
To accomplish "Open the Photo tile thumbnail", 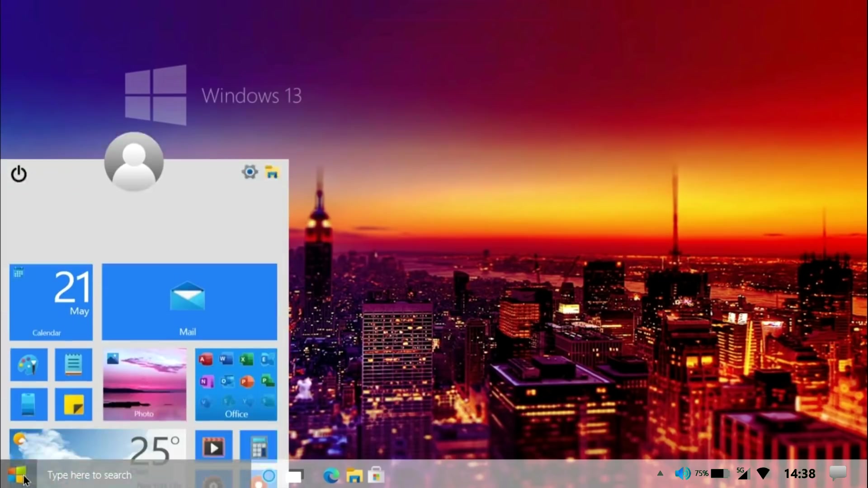I will pos(144,384).
